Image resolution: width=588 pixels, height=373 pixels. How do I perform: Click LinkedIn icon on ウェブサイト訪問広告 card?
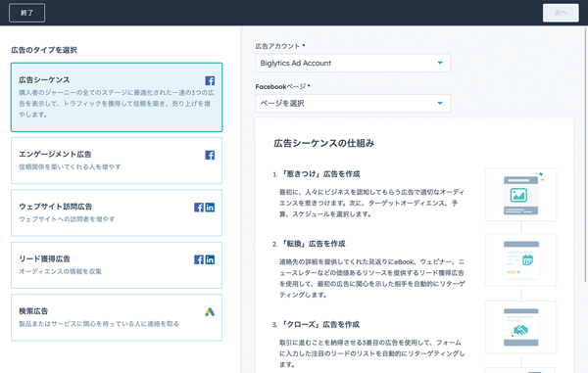pyautogui.click(x=210, y=208)
